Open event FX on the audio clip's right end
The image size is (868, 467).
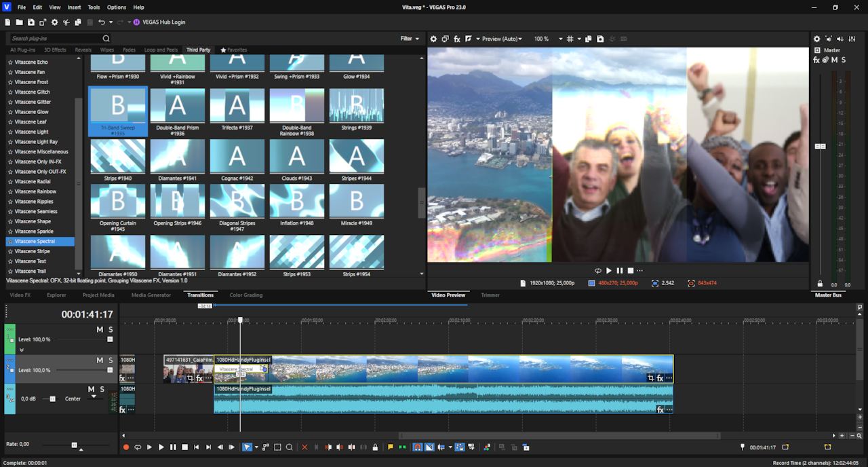[660, 409]
